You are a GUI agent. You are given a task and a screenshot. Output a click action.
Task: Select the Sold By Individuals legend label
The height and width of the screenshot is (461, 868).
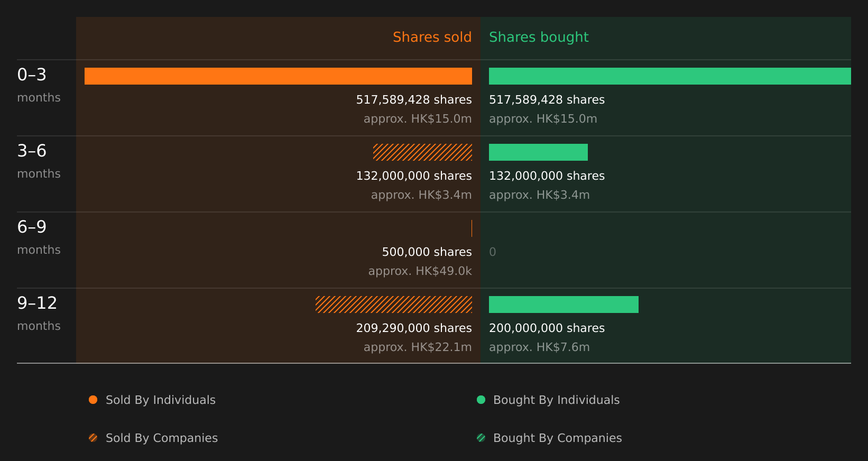(161, 400)
